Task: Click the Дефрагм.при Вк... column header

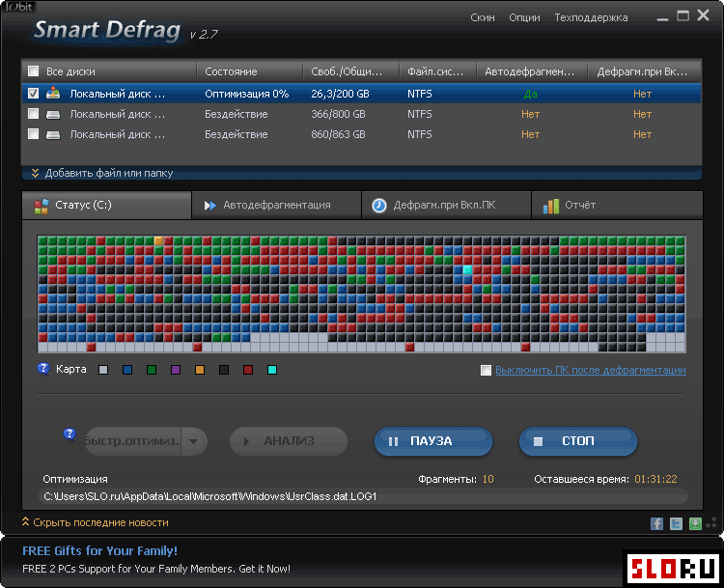Action: click(645, 71)
